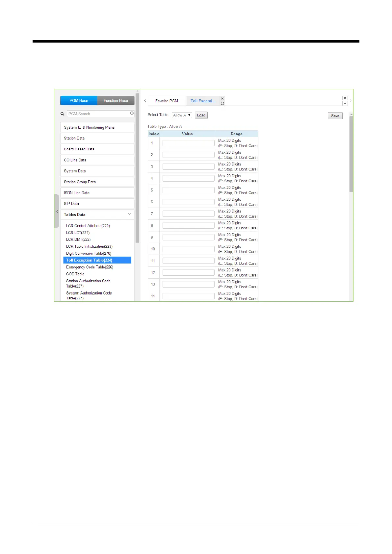The image size is (392, 554).
Task: Click the PGM search magnifier icon
Action: coord(62,114)
